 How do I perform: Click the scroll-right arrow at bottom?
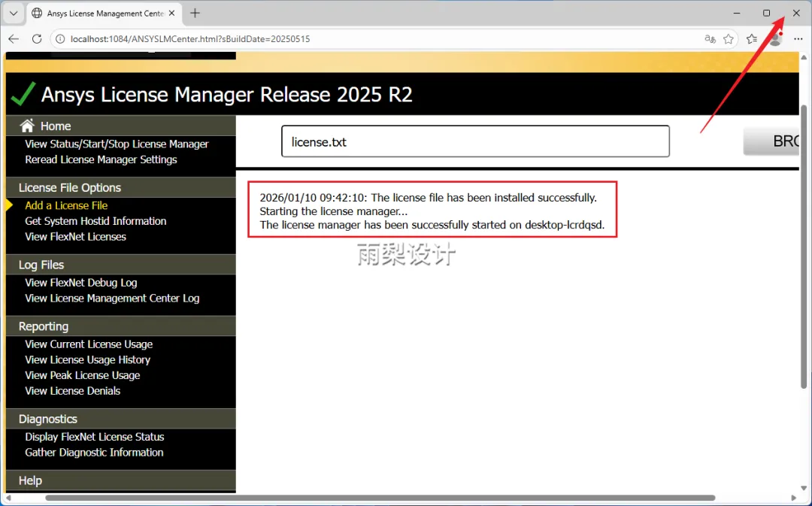pos(794,498)
